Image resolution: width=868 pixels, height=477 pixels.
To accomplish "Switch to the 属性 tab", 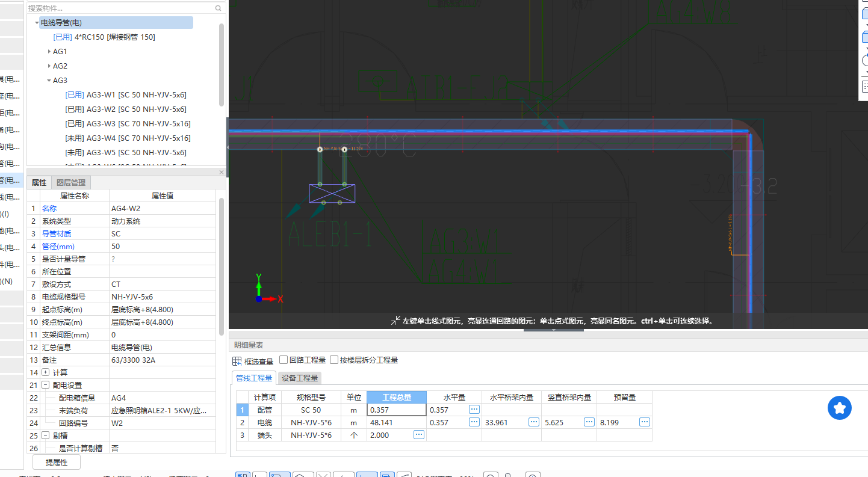I will tap(39, 182).
